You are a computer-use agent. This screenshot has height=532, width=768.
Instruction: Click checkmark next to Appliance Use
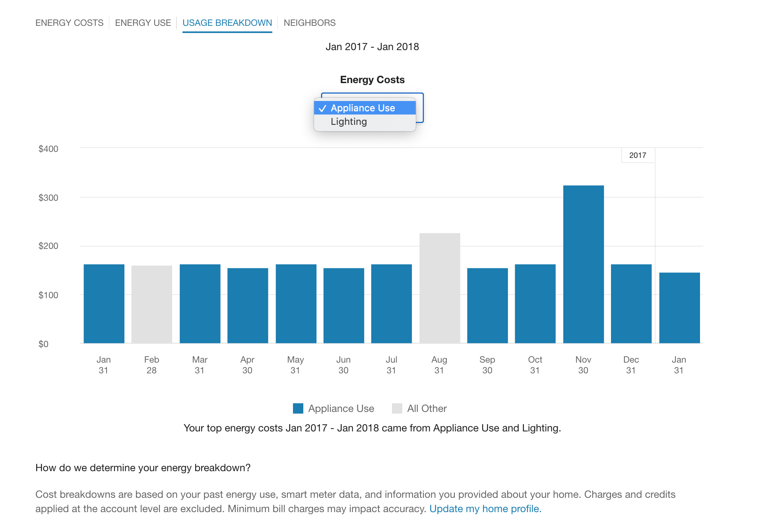tap(323, 107)
